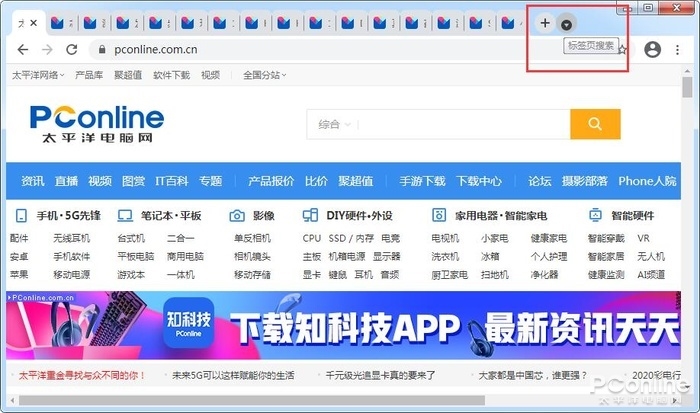This screenshot has width=700, height=413.
Task: Reload the page with refresh icon
Action: click(71, 49)
